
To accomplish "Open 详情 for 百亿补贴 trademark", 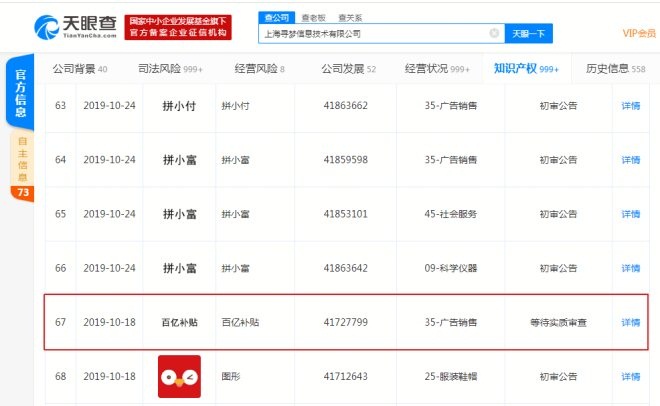I will [x=630, y=322].
